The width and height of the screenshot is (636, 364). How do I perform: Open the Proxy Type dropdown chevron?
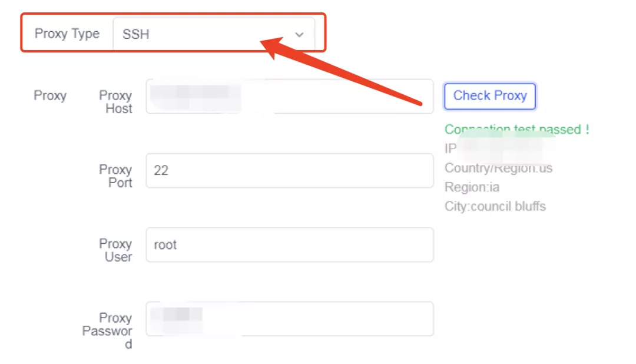[x=299, y=35]
